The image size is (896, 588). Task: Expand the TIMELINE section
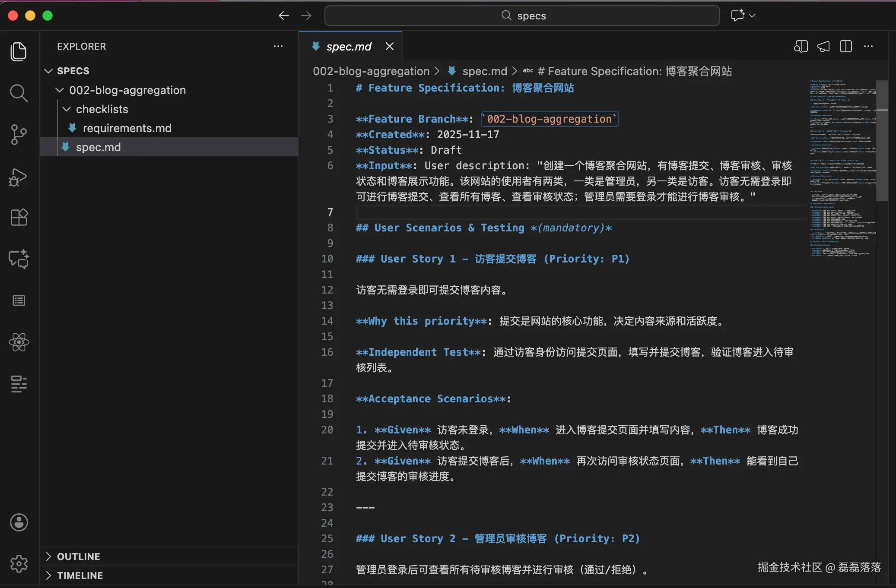(x=80, y=575)
